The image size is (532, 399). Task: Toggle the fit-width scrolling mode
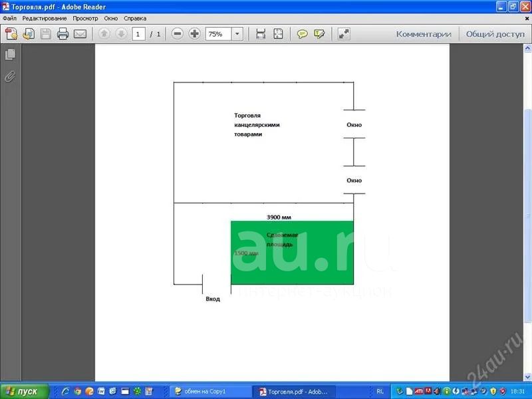(x=261, y=34)
